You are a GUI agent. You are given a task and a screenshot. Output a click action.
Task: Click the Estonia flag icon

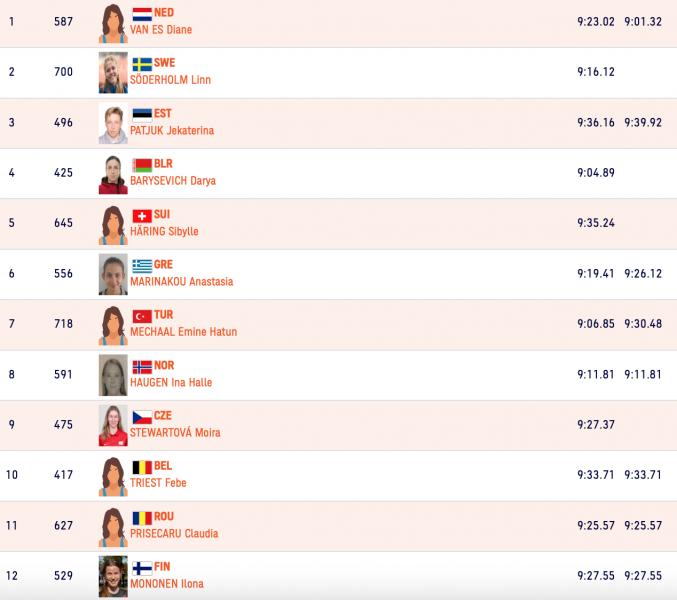(x=142, y=114)
